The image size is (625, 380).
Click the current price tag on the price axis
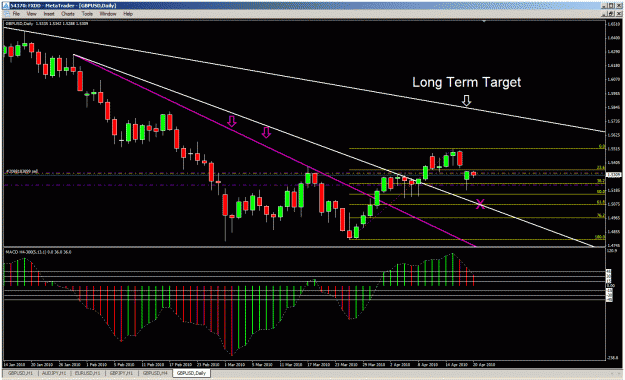[x=613, y=175]
